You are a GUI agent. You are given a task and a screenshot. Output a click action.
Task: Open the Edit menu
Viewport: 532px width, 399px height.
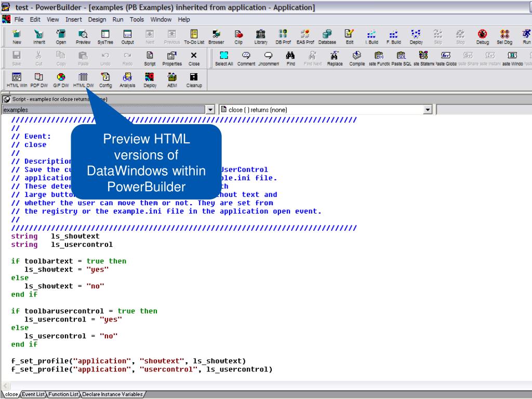[35, 20]
